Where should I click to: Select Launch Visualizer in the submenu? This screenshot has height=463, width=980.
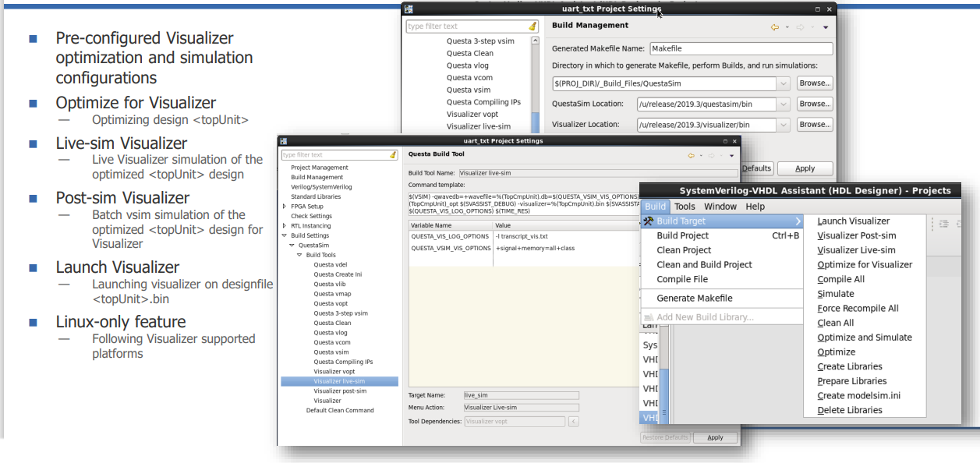pyautogui.click(x=865, y=221)
